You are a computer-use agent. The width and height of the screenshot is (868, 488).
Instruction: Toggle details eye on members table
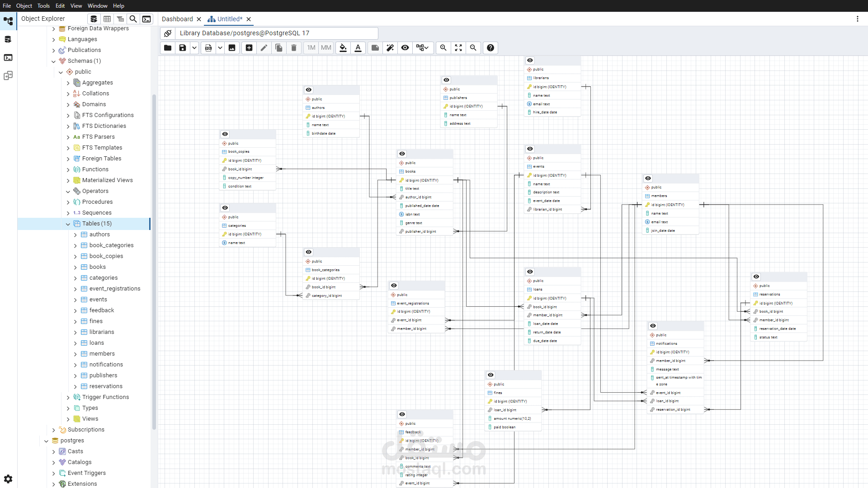point(648,178)
